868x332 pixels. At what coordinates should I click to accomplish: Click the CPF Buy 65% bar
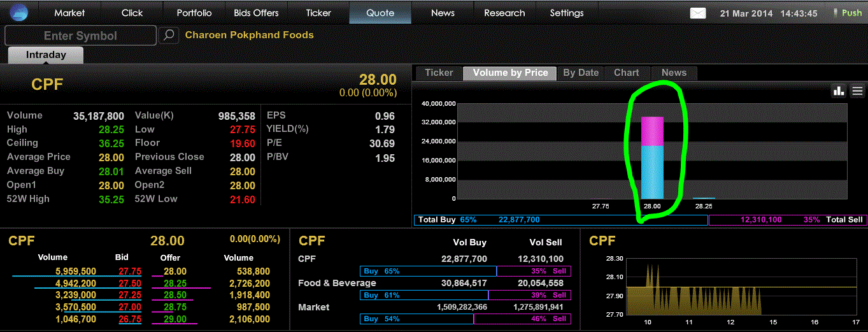tap(428, 271)
